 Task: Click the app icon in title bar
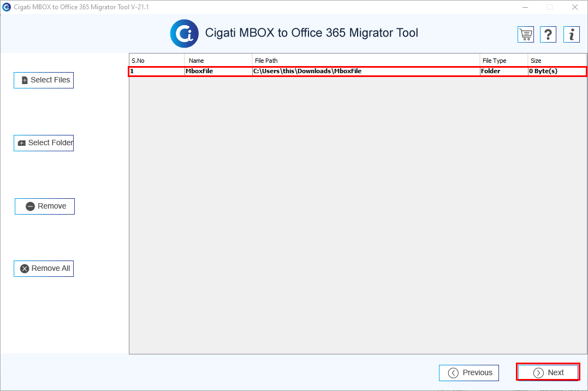7,7
